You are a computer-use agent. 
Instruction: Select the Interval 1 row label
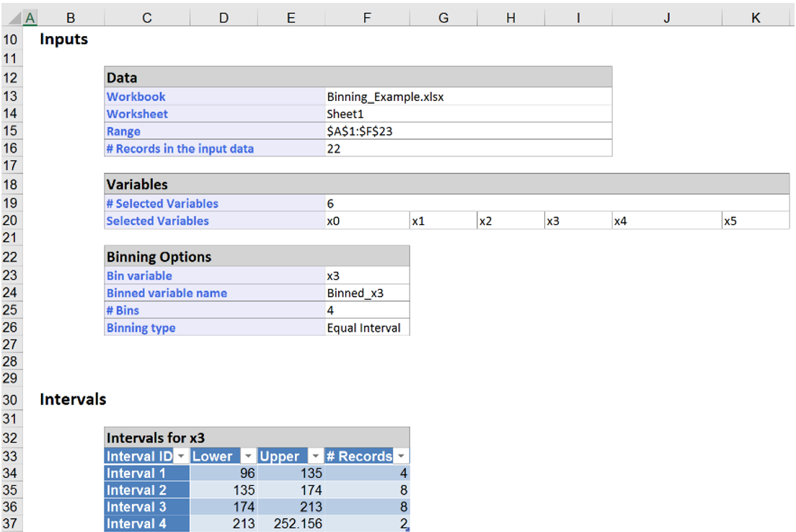click(x=147, y=474)
